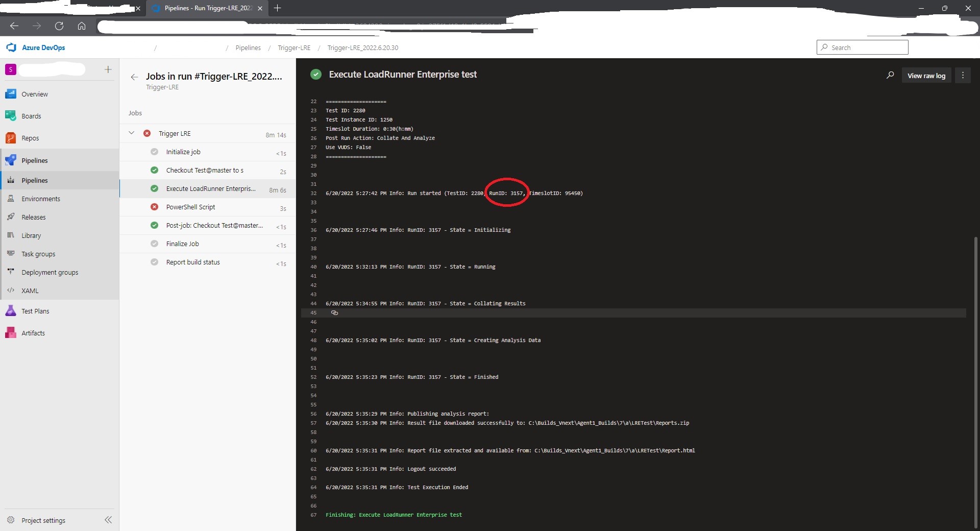Click the Trigger-LRE_2022.6.20.30 breadcrumb
This screenshot has width=980, height=531.
pyautogui.click(x=363, y=47)
